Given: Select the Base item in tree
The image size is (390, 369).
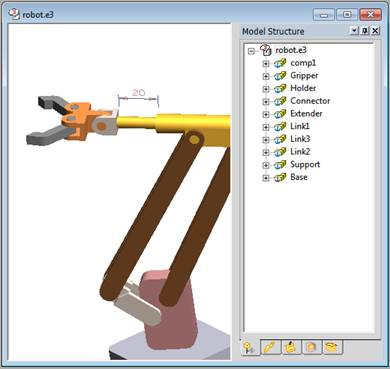Looking at the screenshot, I should coord(299,177).
